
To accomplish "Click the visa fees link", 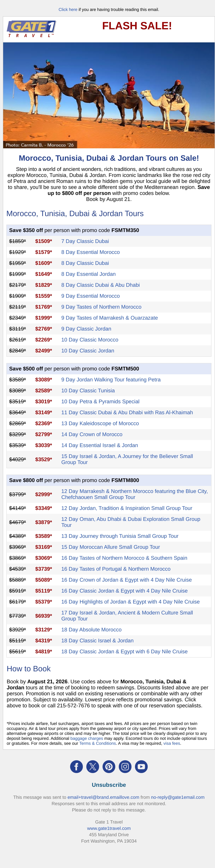I will 172,743.
